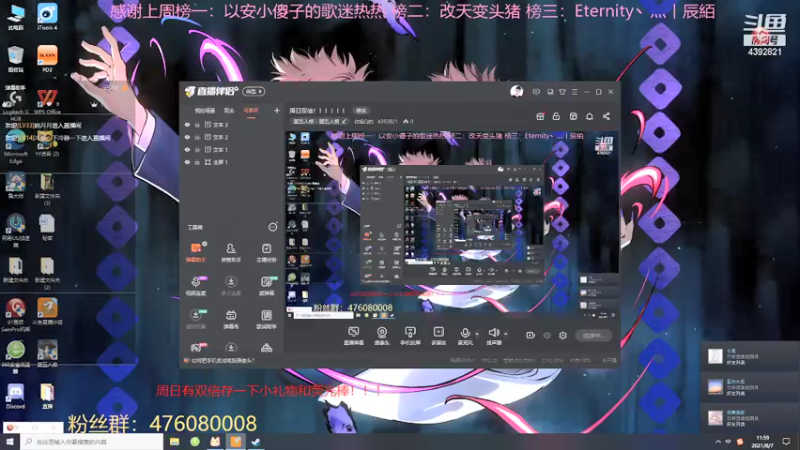Click the padlock icon in room toolbar
Image resolution: width=800 pixels, height=450 pixels.
556,116
